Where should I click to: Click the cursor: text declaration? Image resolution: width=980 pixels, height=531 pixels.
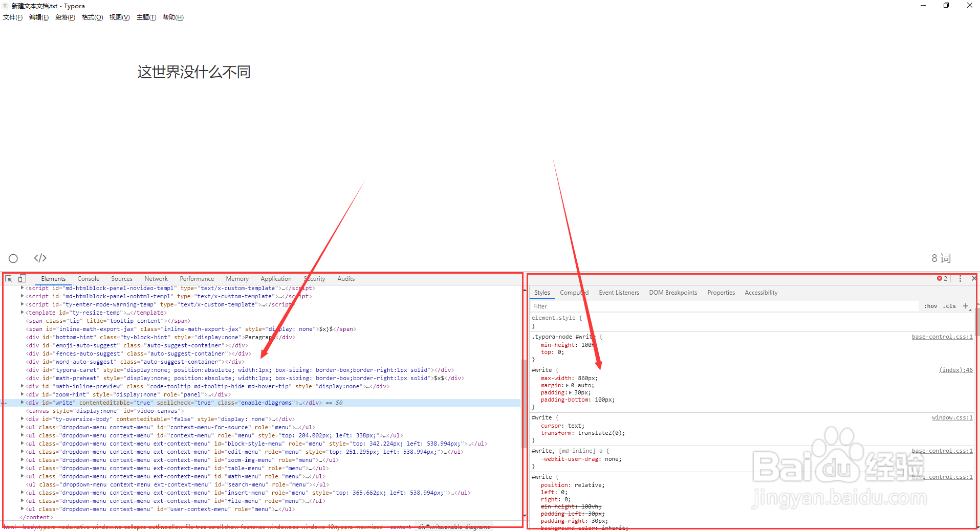point(562,426)
